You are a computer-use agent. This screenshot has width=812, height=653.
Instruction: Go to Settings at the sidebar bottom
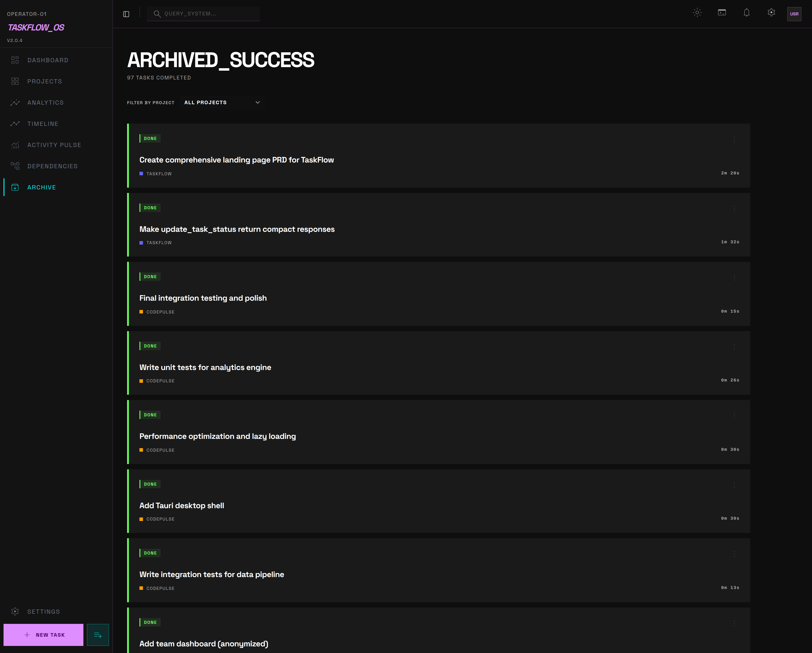pos(43,611)
